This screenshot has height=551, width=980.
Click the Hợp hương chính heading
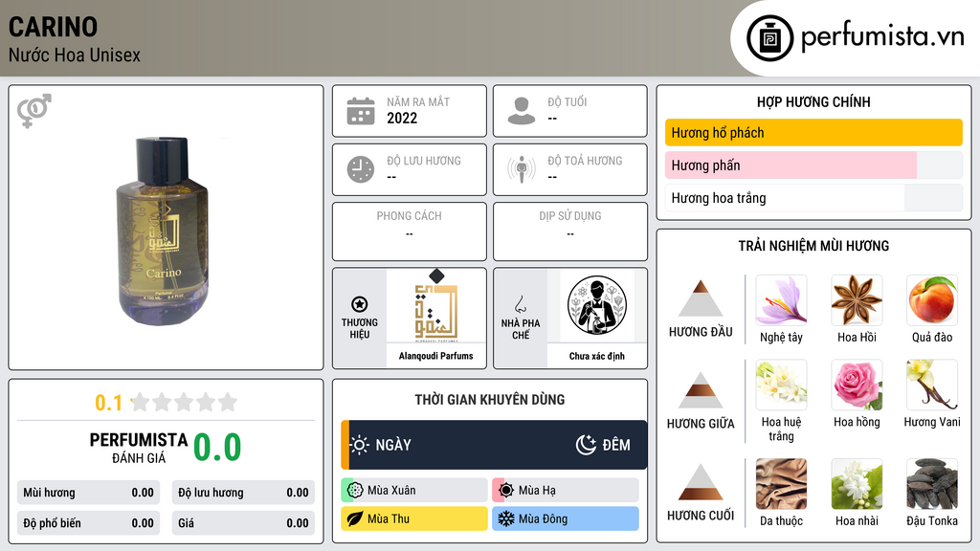pos(813,101)
